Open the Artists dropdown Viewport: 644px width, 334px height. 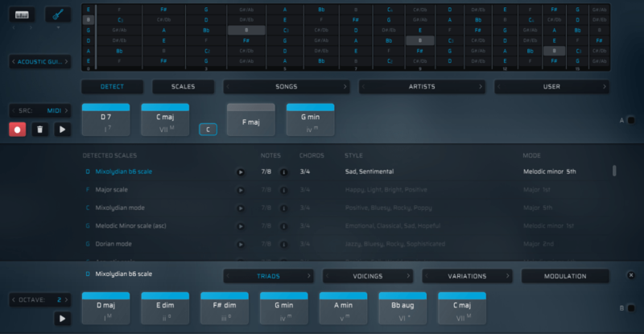422,87
